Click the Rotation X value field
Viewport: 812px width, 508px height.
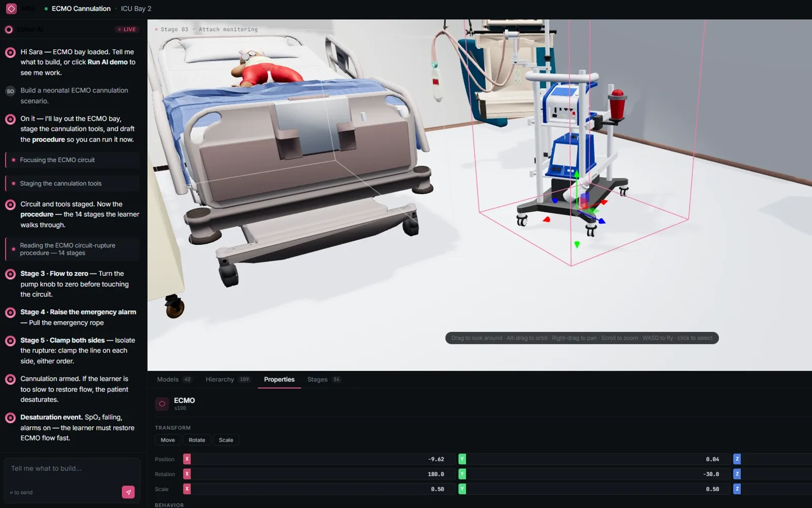pos(320,474)
